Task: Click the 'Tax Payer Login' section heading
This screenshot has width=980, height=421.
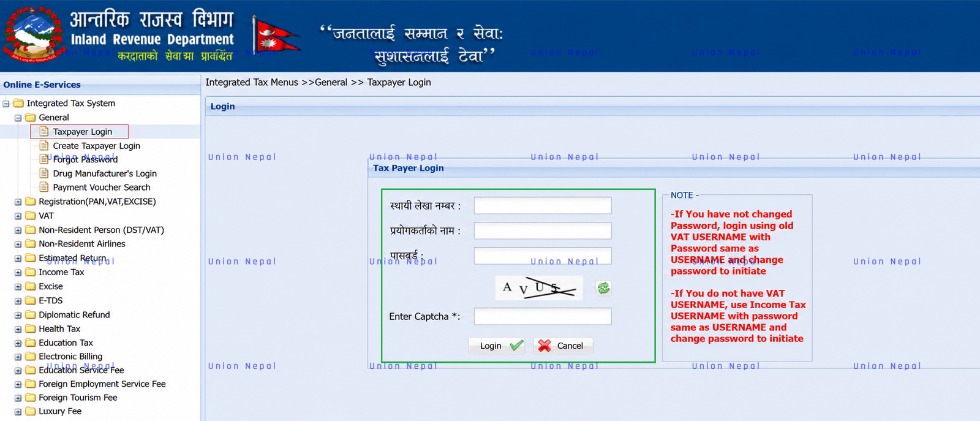Action: point(409,168)
